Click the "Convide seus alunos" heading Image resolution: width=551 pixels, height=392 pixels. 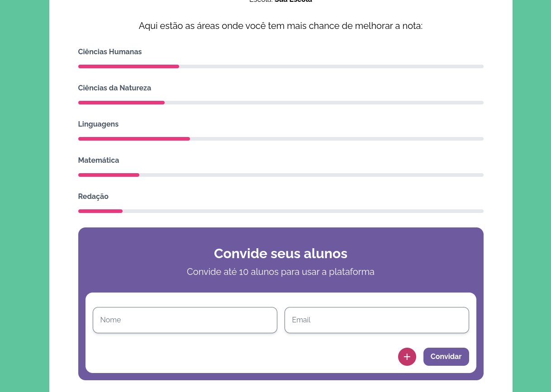[x=280, y=254]
